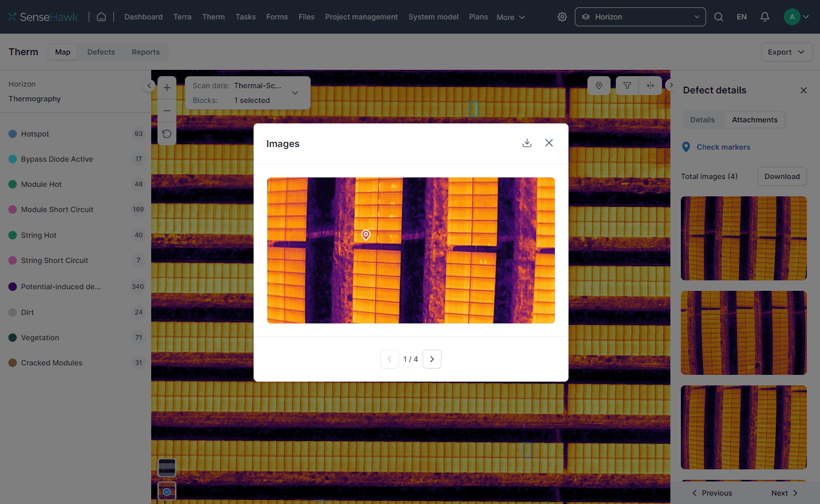Change language from EN

[742, 17]
